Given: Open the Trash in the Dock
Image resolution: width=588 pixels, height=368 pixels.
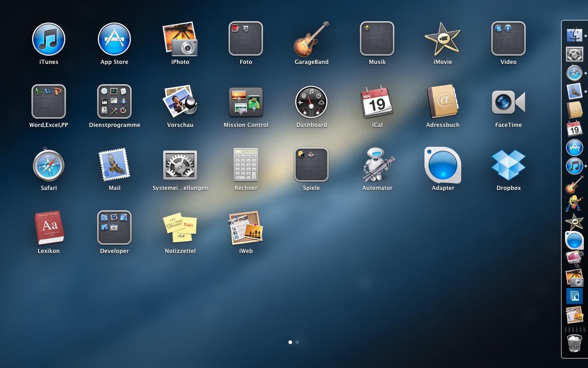Looking at the screenshot, I should click(574, 344).
